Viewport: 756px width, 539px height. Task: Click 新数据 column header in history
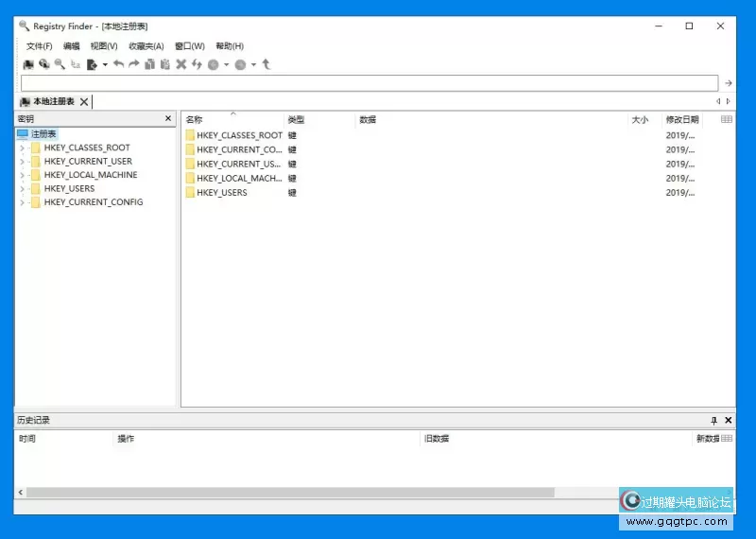(x=707, y=438)
